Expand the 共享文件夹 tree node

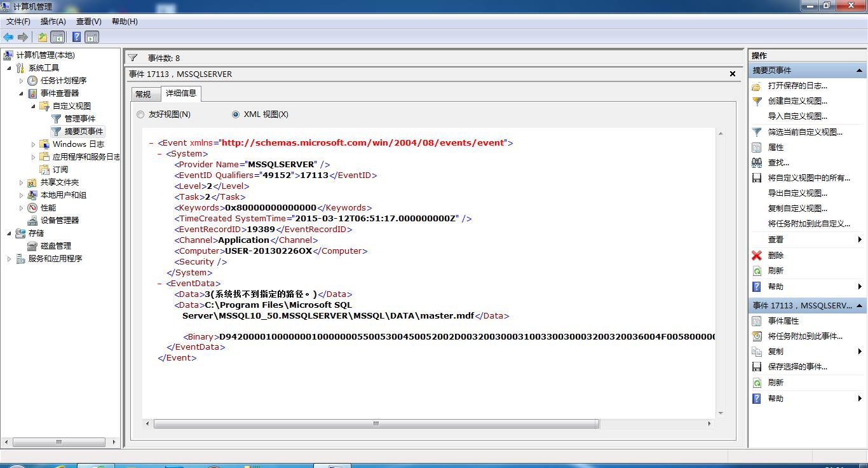[x=22, y=182]
